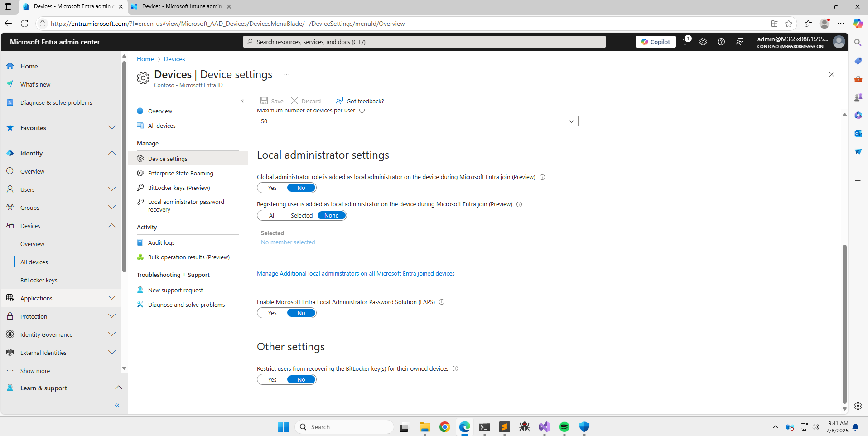Open Copilot from the top bar
Viewport: 868px width, 436px height.
click(656, 42)
